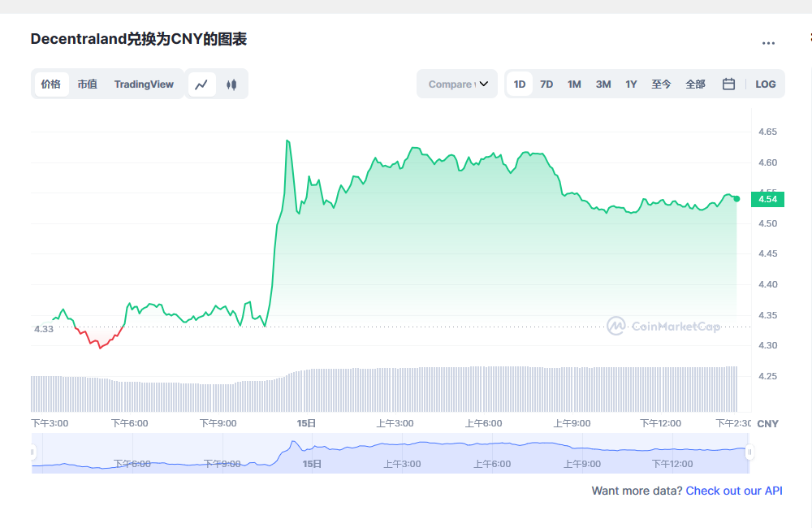Click the 4.25 price axis label
The width and height of the screenshot is (812, 528).
coord(767,376)
